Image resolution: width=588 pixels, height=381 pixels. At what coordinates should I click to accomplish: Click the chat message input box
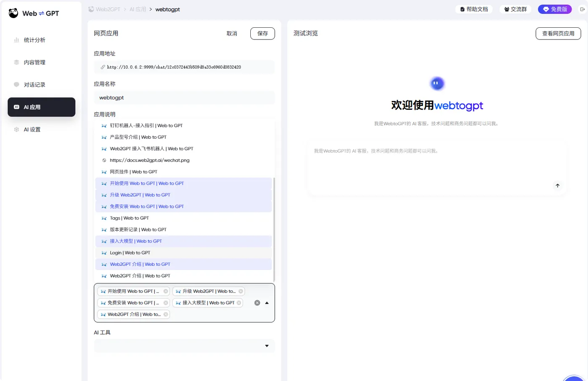click(x=437, y=168)
